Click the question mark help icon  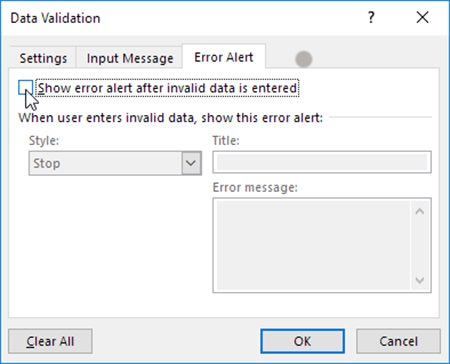click(x=371, y=17)
